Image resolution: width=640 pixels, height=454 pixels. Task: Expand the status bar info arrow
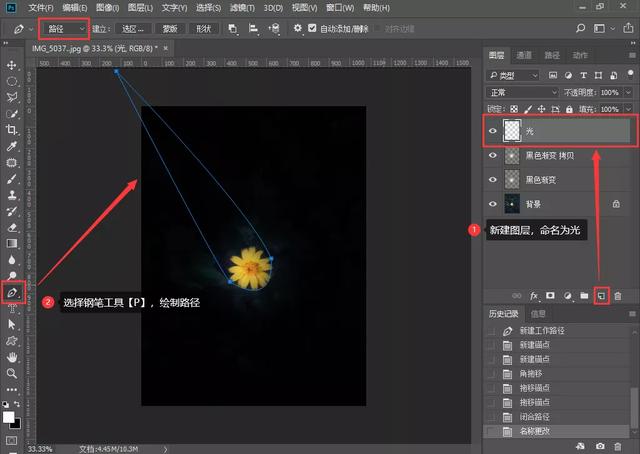[x=165, y=449]
